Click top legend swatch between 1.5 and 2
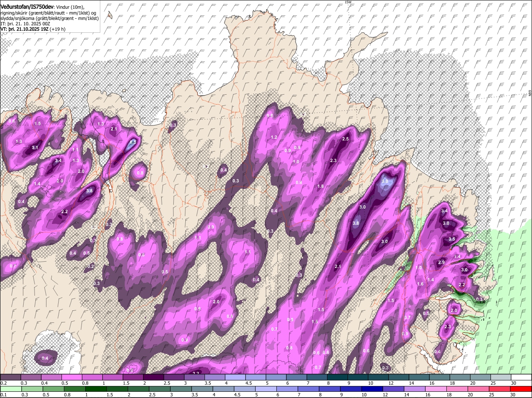 pos(133,377)
